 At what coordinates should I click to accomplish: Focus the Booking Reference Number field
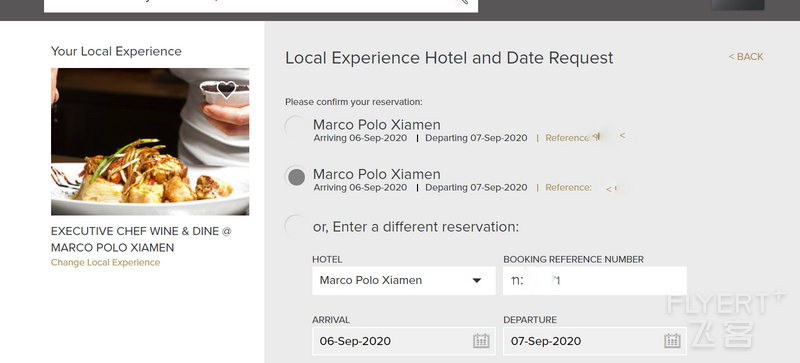594,280
